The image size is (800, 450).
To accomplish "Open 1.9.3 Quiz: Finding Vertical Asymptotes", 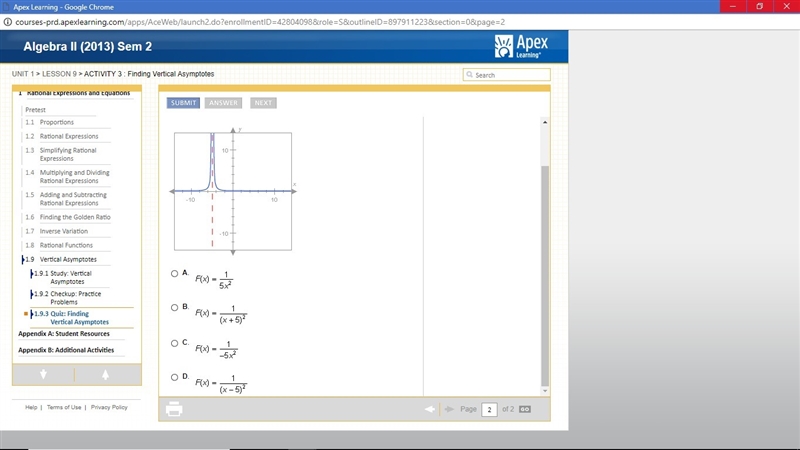I will point(71,318).
